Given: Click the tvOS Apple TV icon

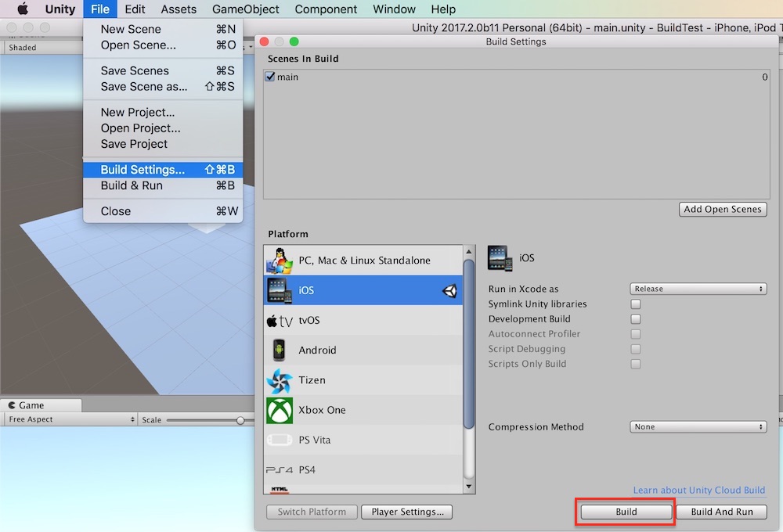Looking at the screenshot, I should [x=280, y=321].
